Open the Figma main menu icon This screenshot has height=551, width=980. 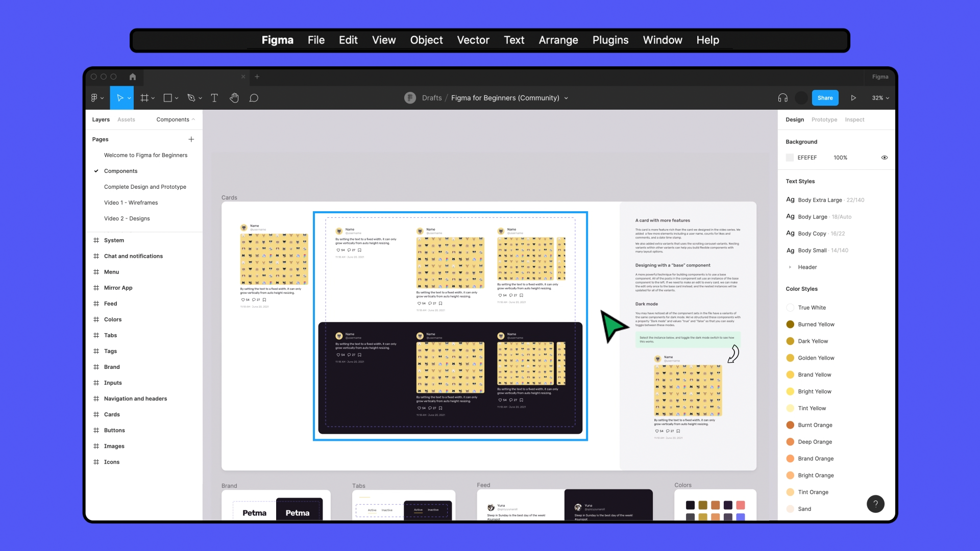(94, 98)
